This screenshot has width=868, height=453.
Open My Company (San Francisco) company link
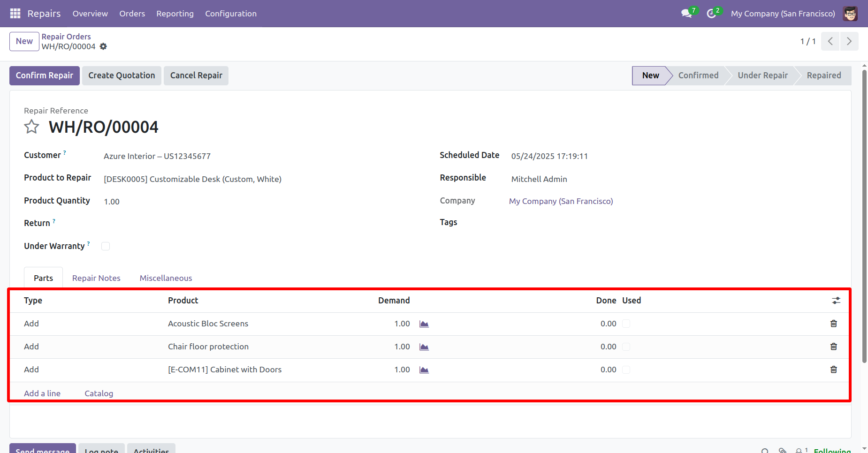[561, 201]
